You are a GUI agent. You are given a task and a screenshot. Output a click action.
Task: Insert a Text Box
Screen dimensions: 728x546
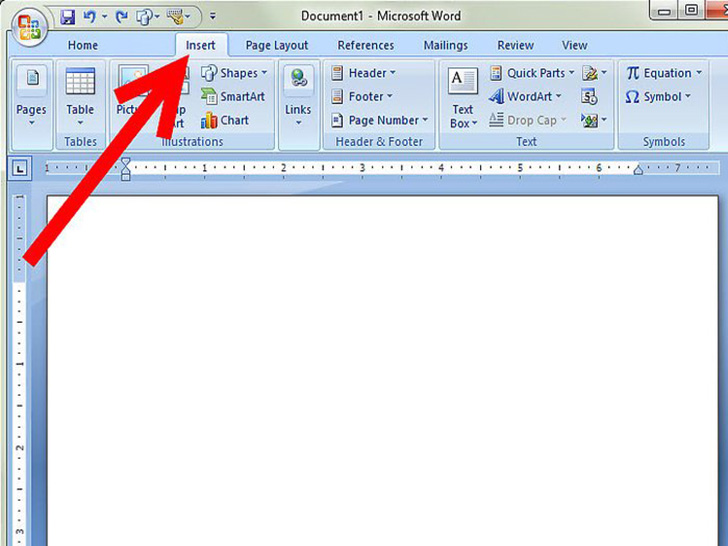click(463, 98)
